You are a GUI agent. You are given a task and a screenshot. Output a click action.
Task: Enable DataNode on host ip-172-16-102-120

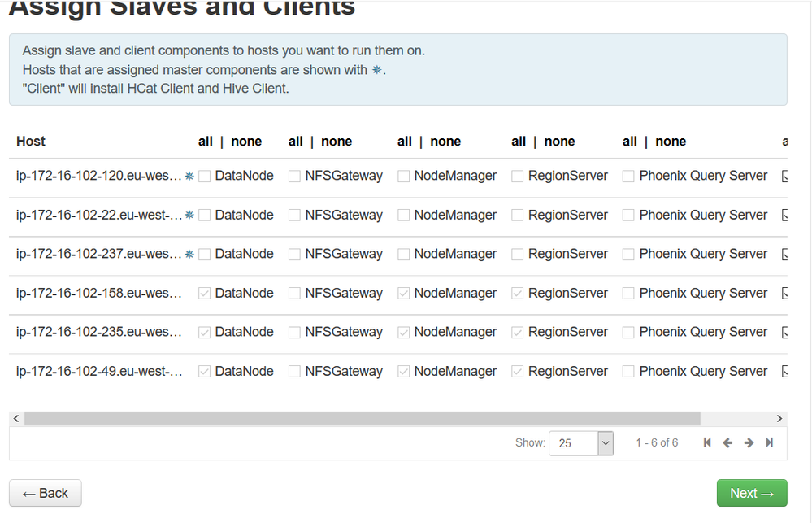(205, 176)
